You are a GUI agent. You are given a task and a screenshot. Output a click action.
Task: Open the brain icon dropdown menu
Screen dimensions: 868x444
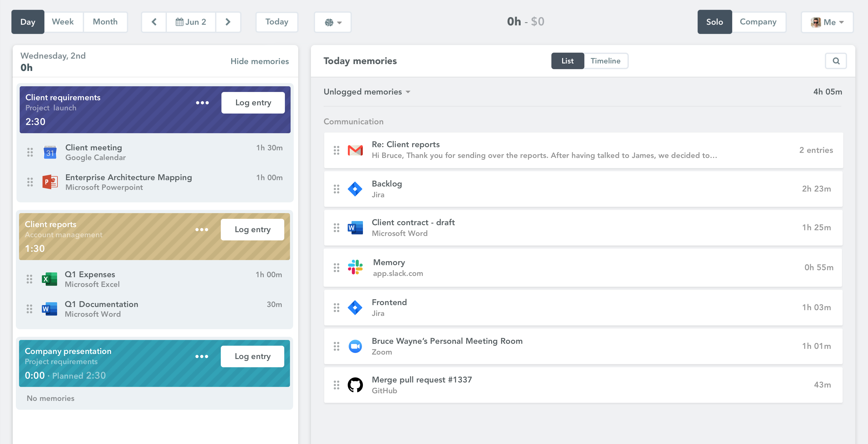[x=332, y=22]
